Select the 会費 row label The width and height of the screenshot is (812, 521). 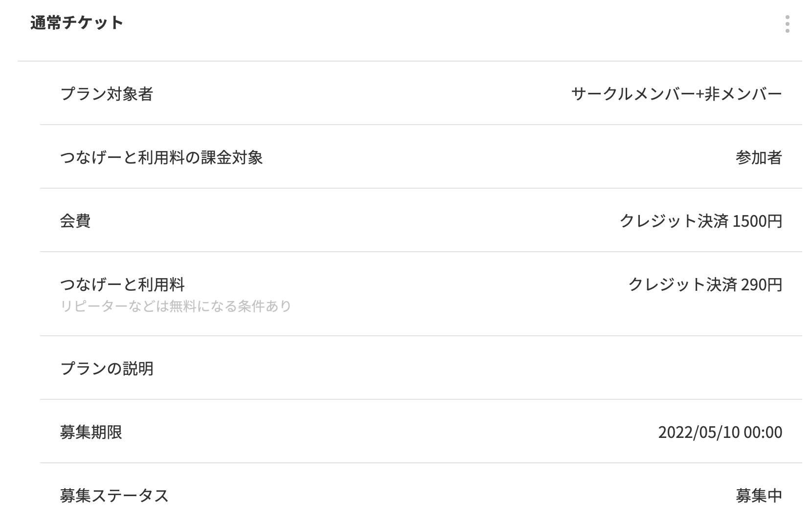(x=75, y=221)
